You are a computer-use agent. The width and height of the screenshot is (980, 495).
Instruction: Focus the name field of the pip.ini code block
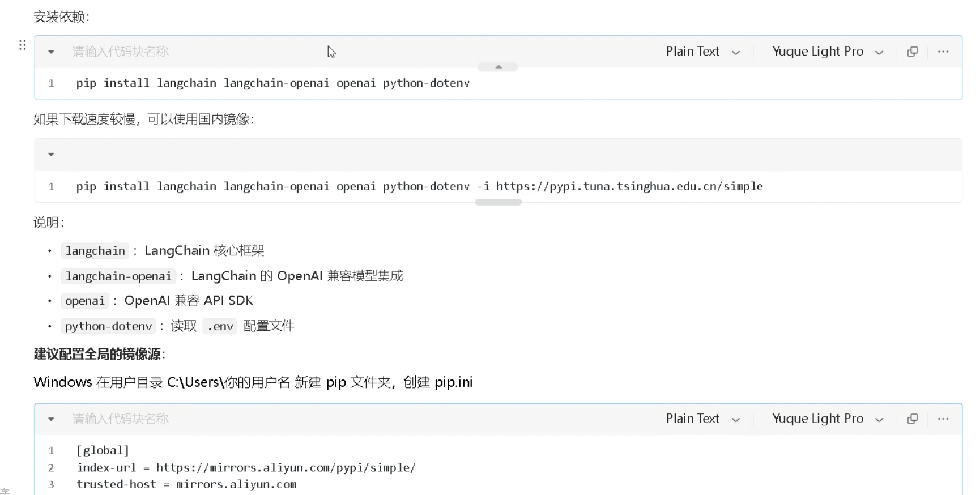click(x=120, y=419)
